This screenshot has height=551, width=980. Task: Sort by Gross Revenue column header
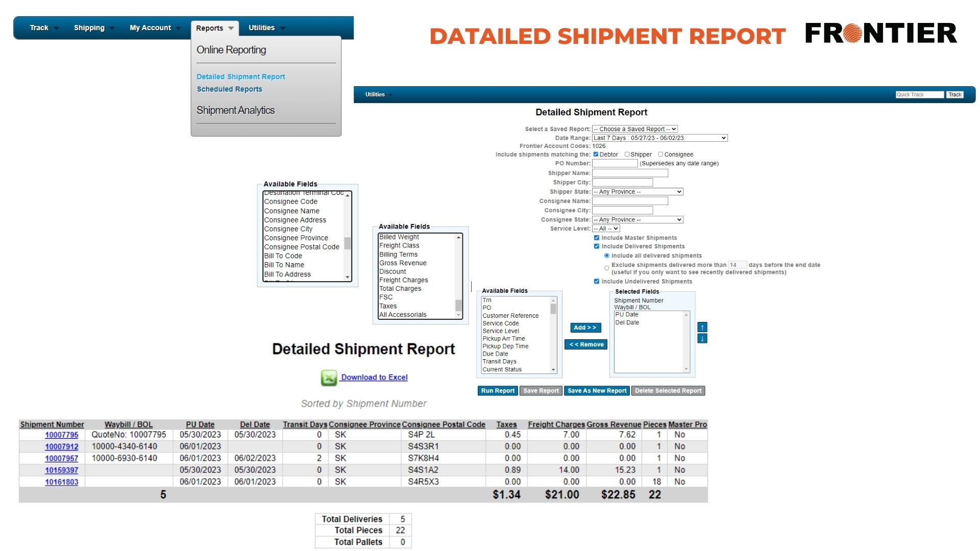point(614,424)
